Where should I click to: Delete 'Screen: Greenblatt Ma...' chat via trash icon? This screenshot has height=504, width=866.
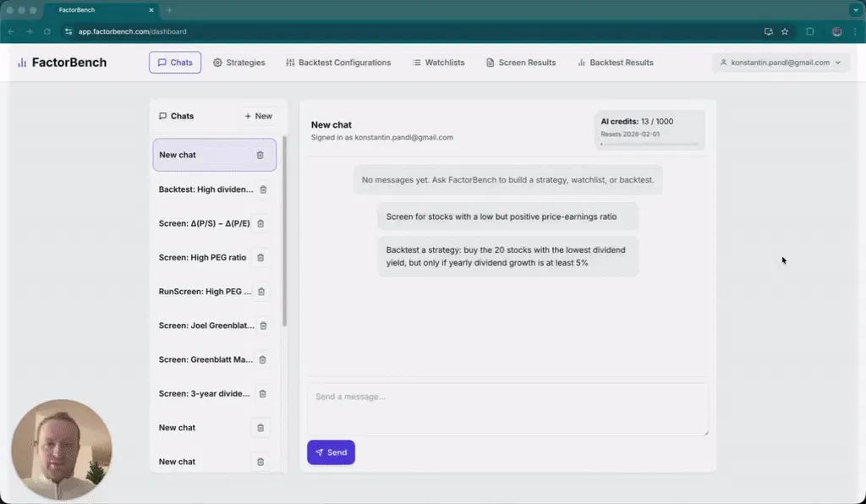[263, 360]
